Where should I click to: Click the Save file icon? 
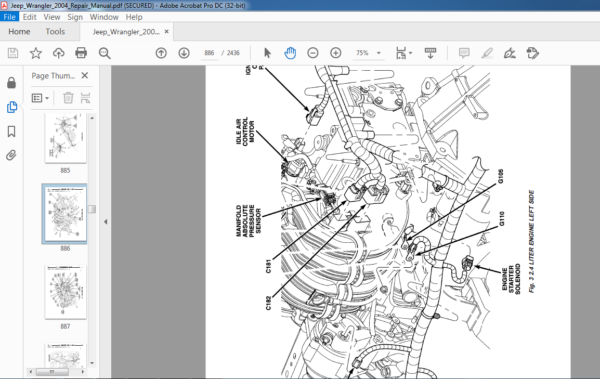13,53
